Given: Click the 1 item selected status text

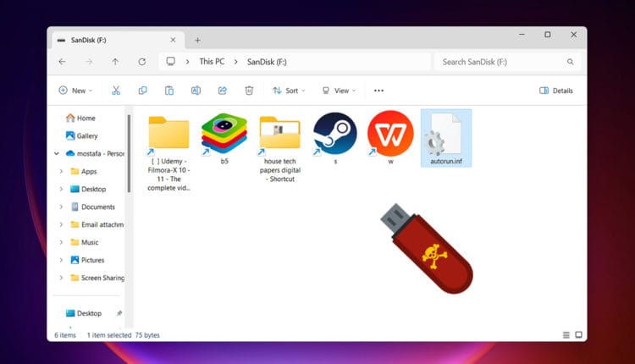Looking at the screenshot, I should click(x=109, y=335).
